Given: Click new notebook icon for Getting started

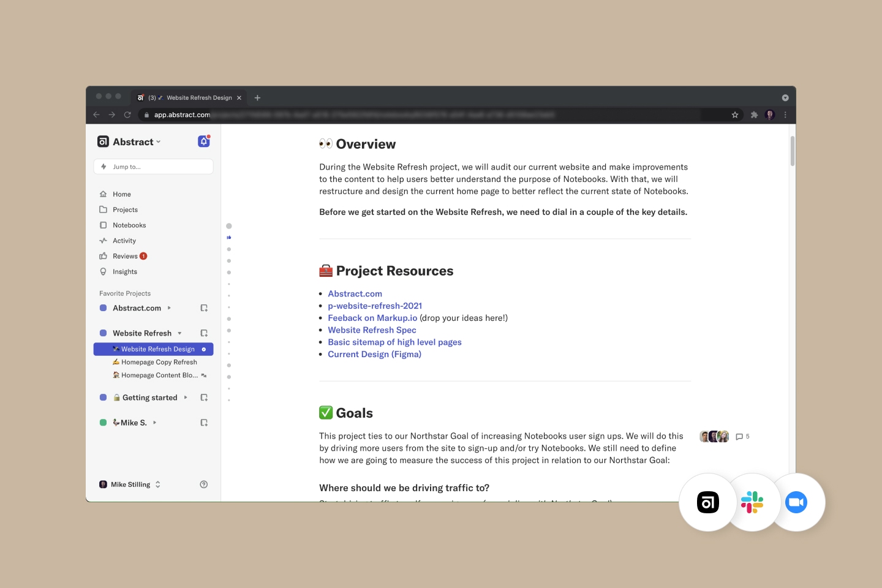Looking at the screenshot, I should click(x=204, y=398).
